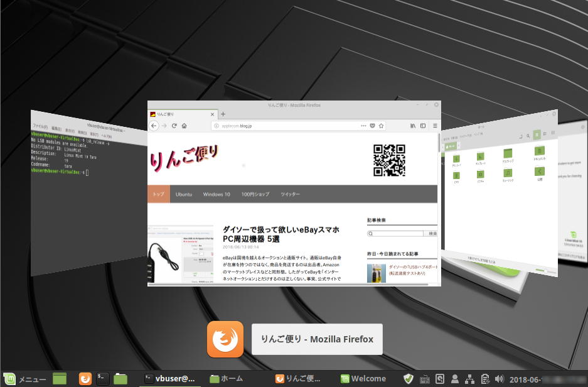This screenshot has width=588, height=387.
Task: Open the Firefox hamburger menu
Action: (x=435, y=126)
